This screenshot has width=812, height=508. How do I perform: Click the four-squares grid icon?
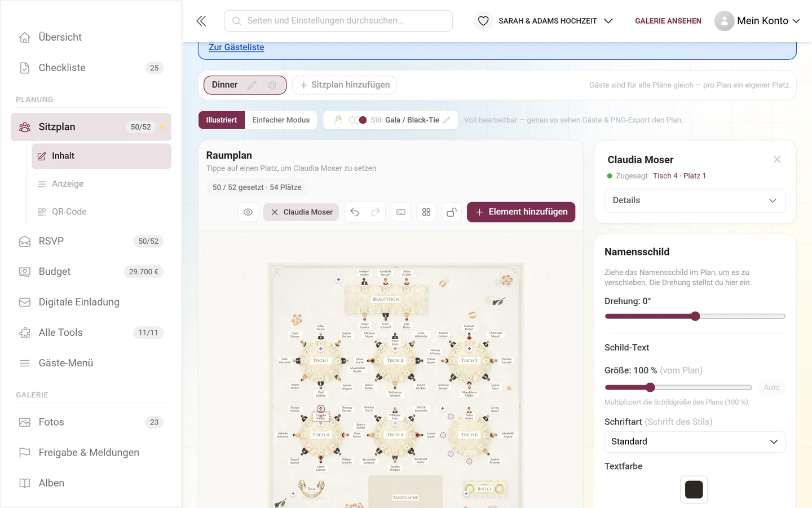pyautogui.click(x=426, y=212)
